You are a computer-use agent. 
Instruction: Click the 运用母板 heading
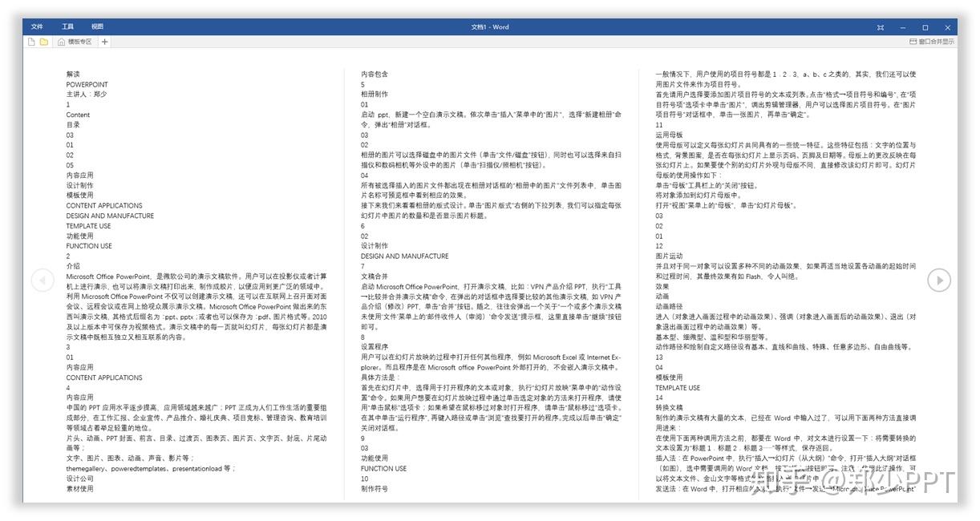tap(669, 135)
